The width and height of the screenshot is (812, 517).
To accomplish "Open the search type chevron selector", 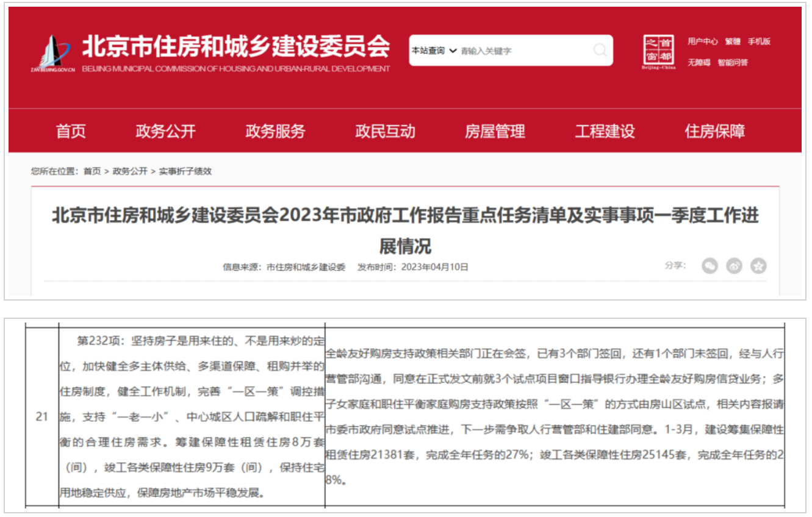I will pyautogui.click(x=454, y=51).
